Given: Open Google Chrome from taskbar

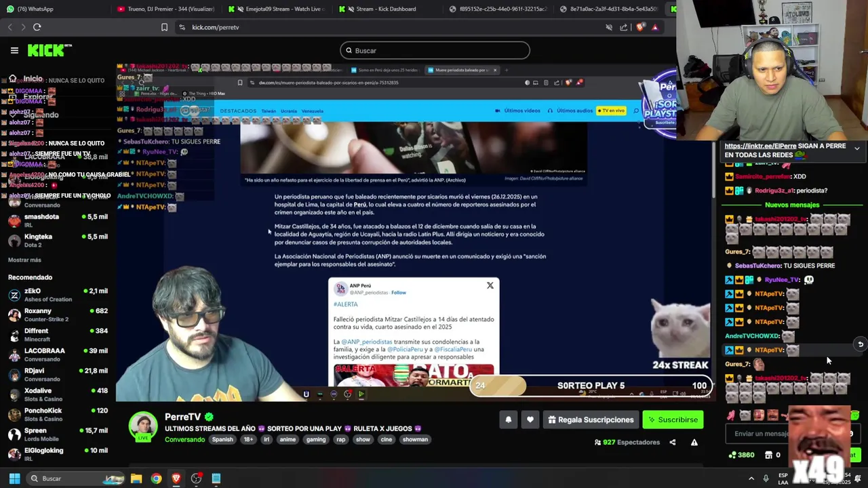Looking at the screenshot, I should tap(157, 479).
